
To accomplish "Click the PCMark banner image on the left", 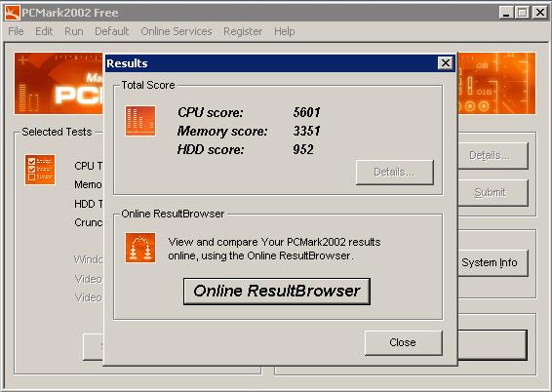I will click(x=59, y=84).
